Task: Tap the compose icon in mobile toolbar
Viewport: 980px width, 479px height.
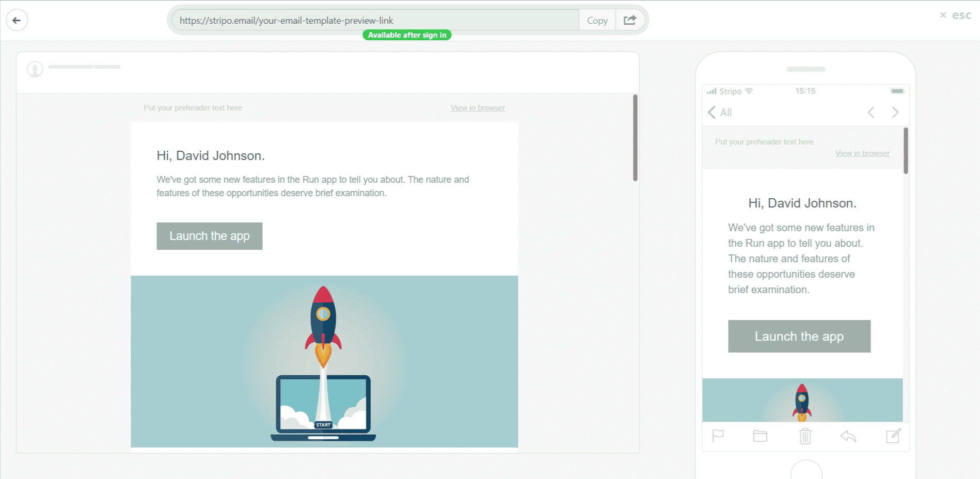Action: [x=894, y=436]
